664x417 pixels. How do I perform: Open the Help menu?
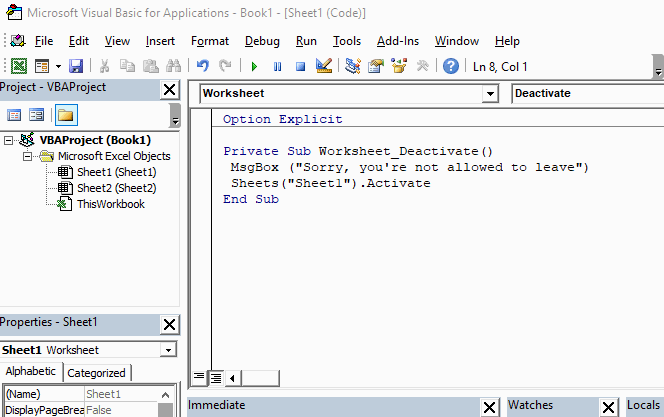click(x=507, y=41)
